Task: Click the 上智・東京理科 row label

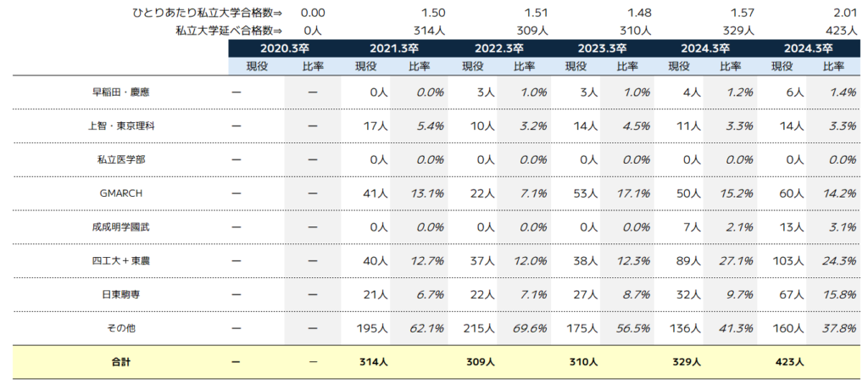Action: [x=120, y=126]
